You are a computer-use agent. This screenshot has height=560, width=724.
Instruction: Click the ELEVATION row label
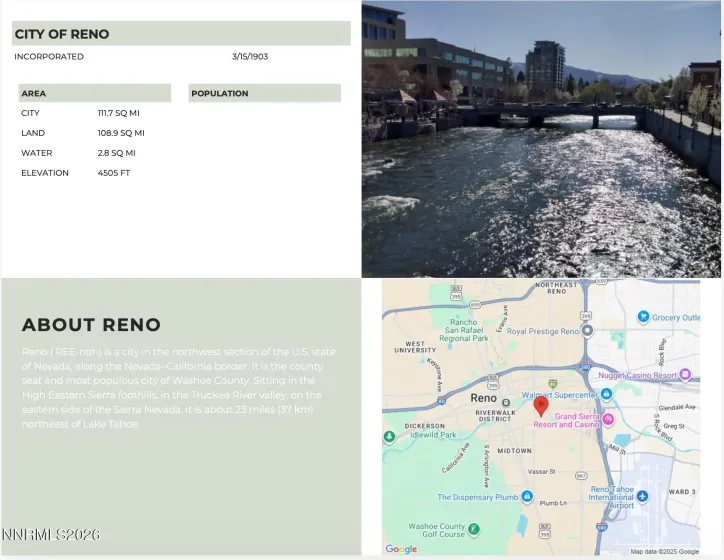pyautogui.click(x=45, y=173)
